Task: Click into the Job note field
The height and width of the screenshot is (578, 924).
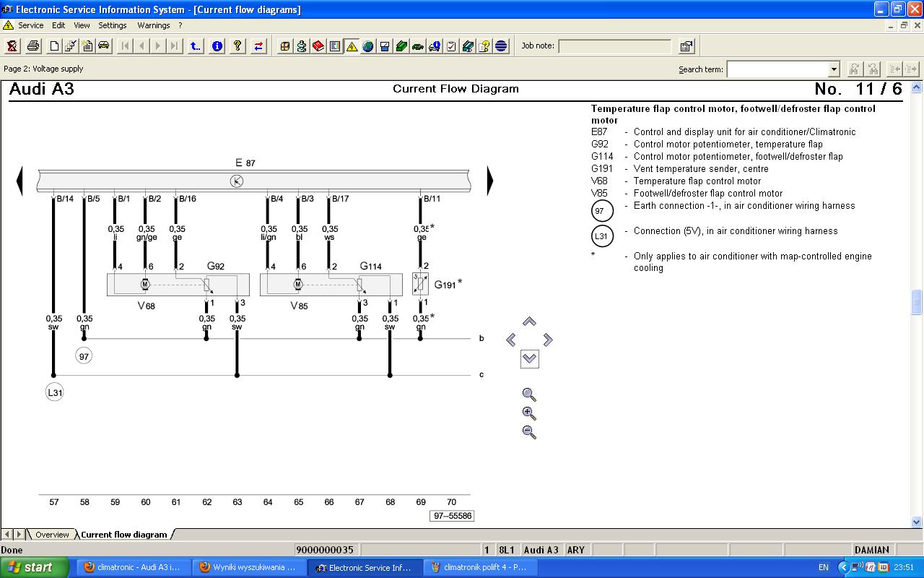Action: [x=615, y=46]
